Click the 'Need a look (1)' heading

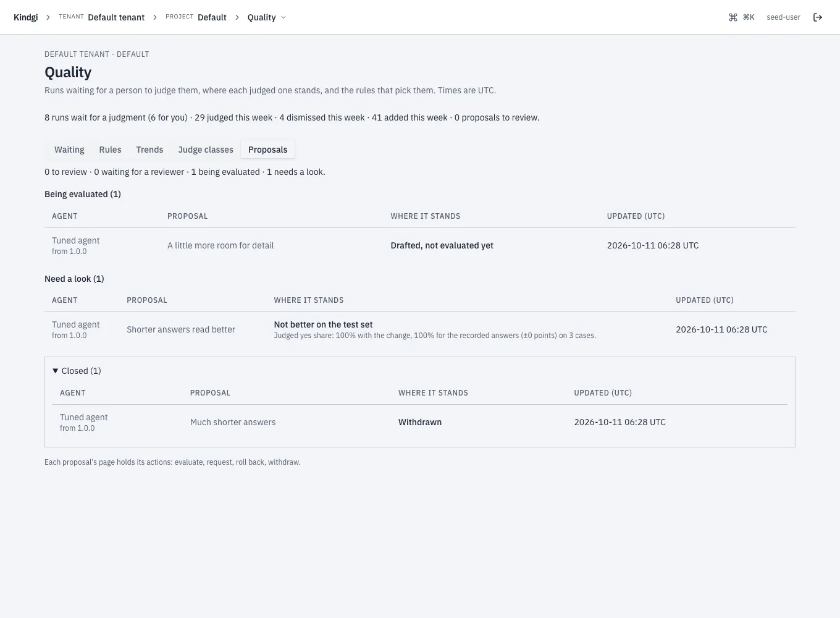coord(74,279)
